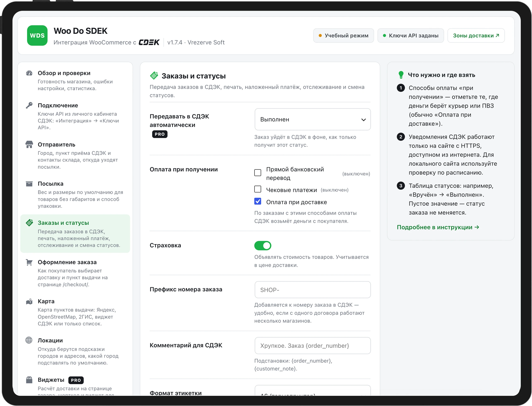Click the Что нужно и где взять heading
532x406 pixels.
click(442, 75)
